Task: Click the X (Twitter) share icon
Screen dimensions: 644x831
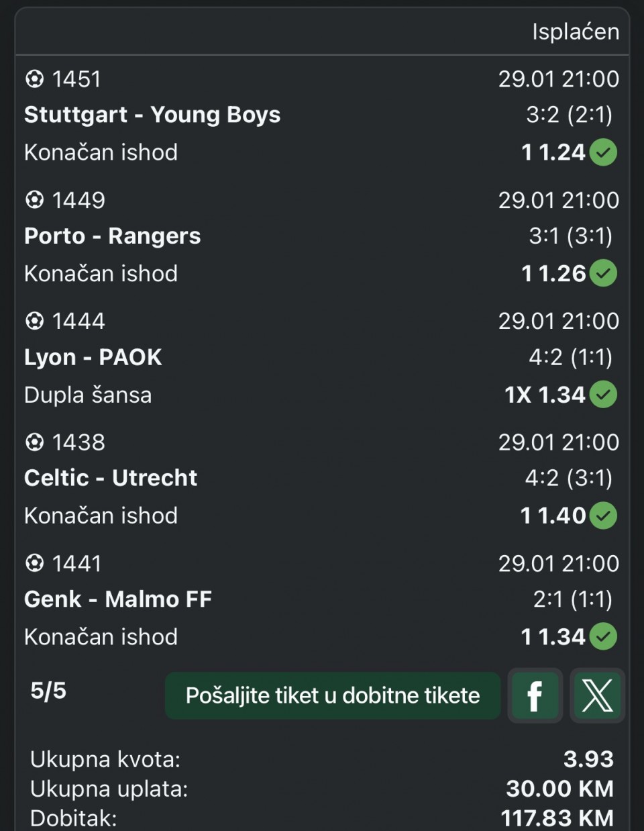Action: point(597,695)
